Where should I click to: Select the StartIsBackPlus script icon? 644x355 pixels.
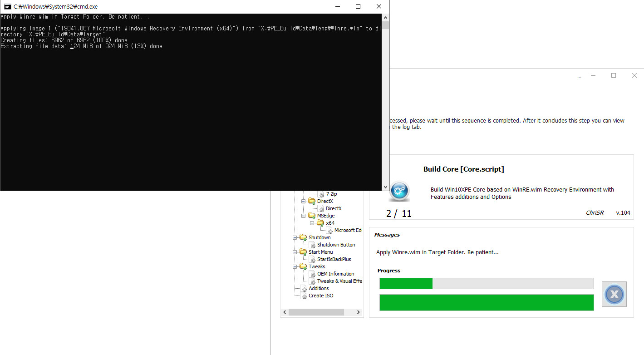click(x=313, y=260)
